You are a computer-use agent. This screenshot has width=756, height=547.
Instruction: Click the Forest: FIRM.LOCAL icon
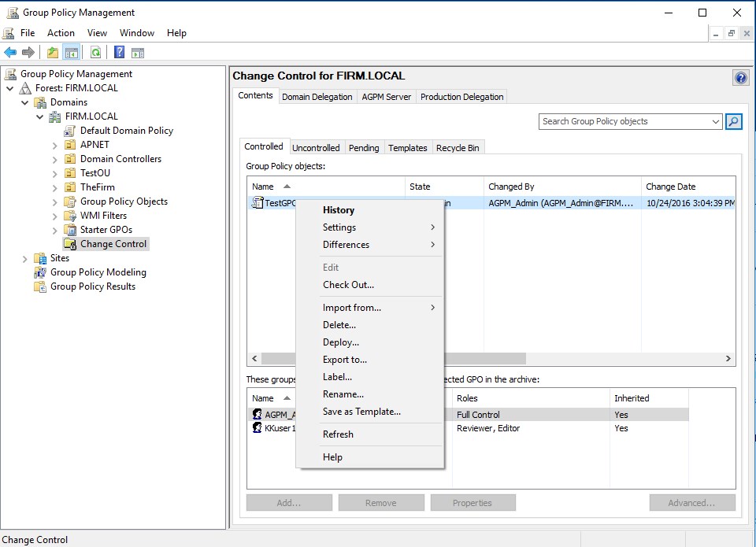coord(25,88)
